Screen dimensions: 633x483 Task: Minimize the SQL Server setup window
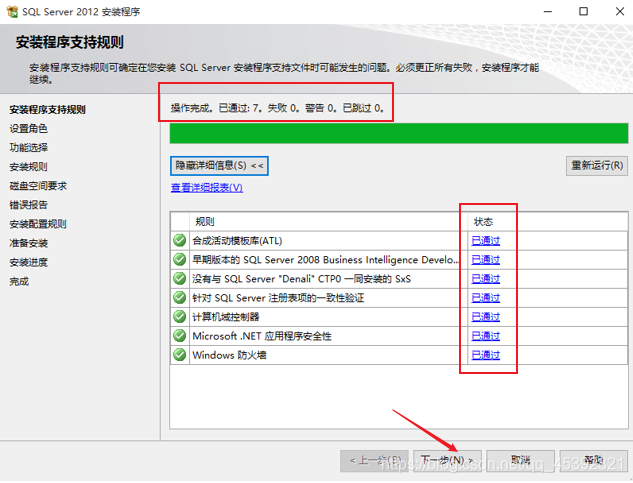[548, 11]
